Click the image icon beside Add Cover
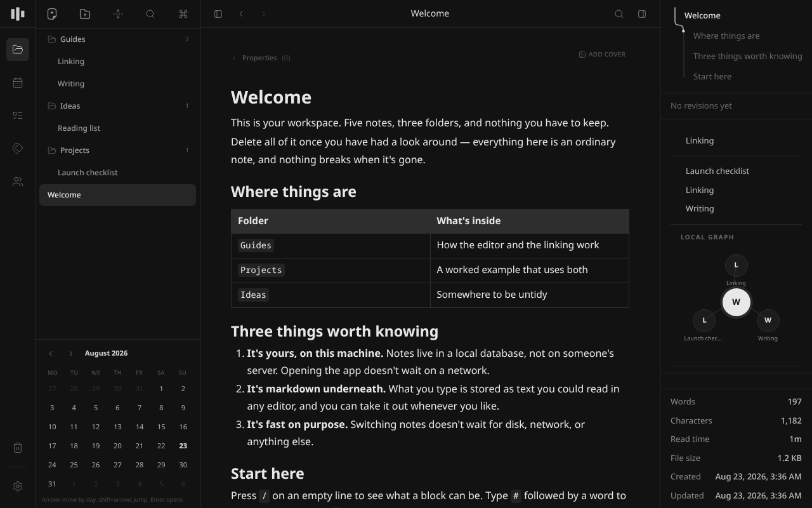This screenshot has width=812, height=508. (x=582, y=55)
